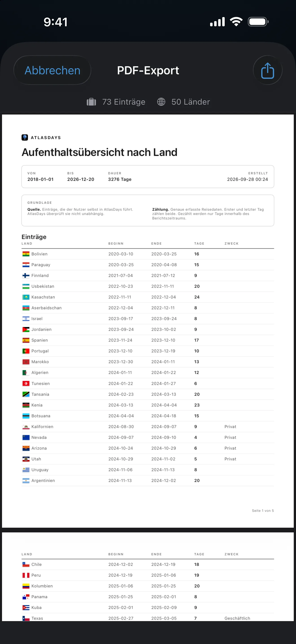296x644 pixels.
Task: Select the Spanien flag icon
Action: tap(26, 340)
